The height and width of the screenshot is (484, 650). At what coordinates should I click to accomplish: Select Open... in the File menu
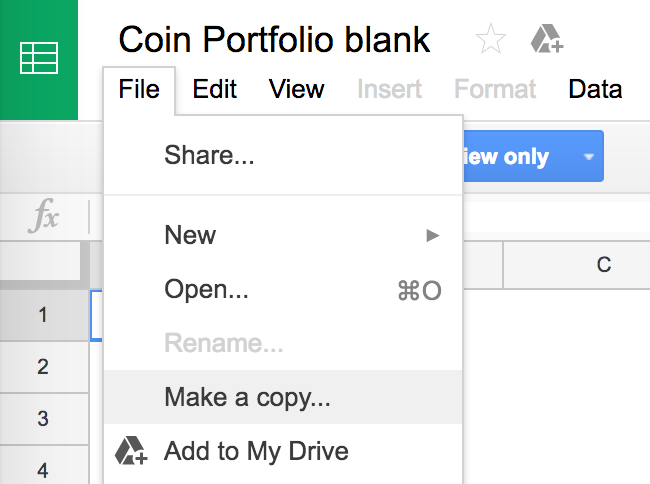click(x=283, y=289)
